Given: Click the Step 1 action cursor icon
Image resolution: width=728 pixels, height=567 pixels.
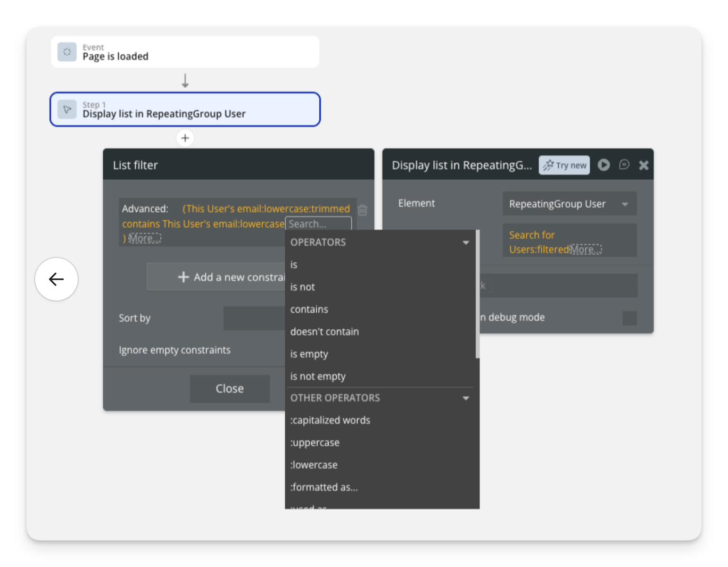Looking at the screenshot, I should [x=67, y=110].
